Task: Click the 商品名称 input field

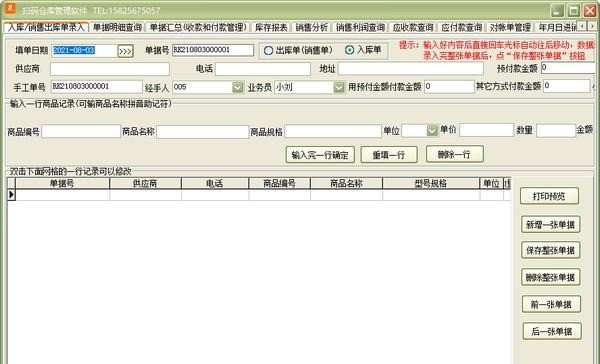Action: pyautogui.click(x=202, y=132)
